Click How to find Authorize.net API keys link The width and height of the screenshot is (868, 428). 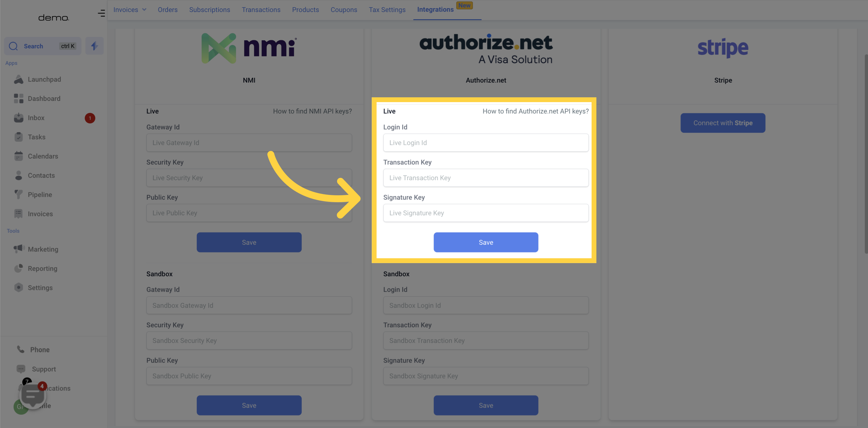(535, 111)
